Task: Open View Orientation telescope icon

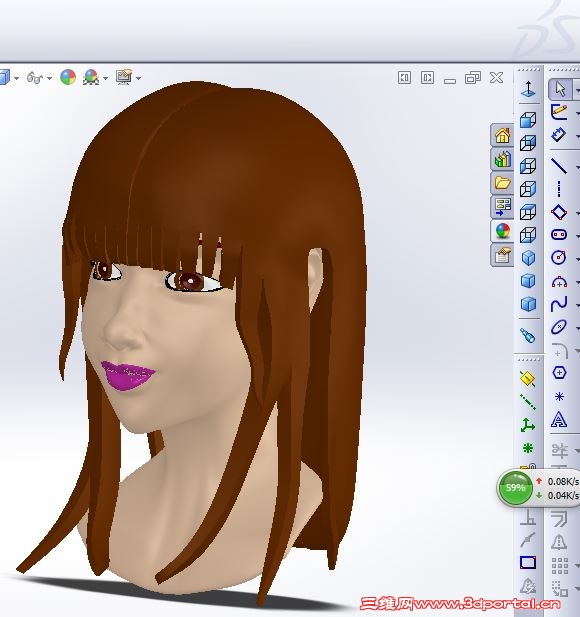Action: coord(527,336)
